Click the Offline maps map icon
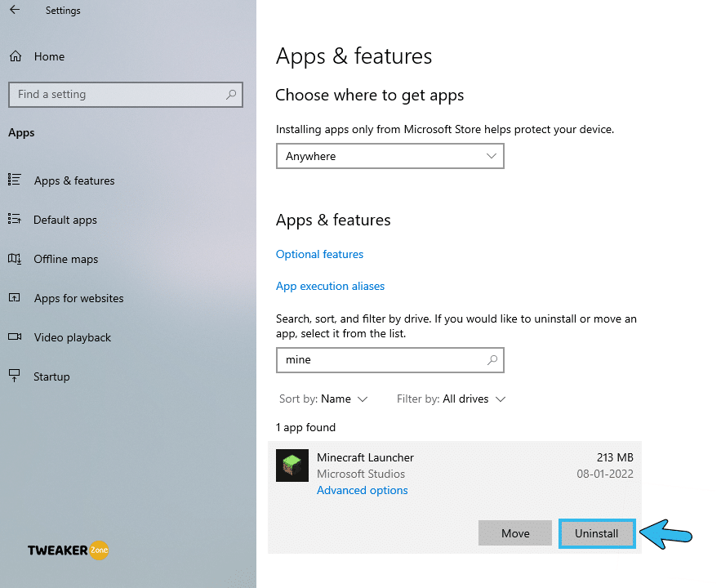721x588 pixels. 14,259
